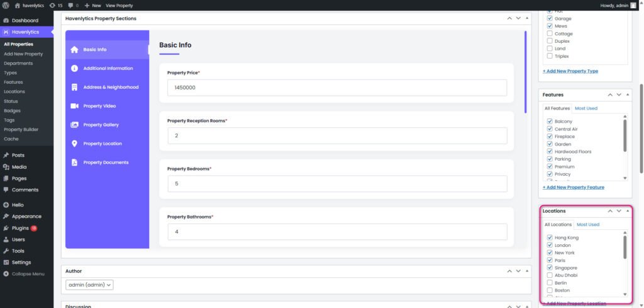Click the Property Gallery images icon

tap(74, 125)
